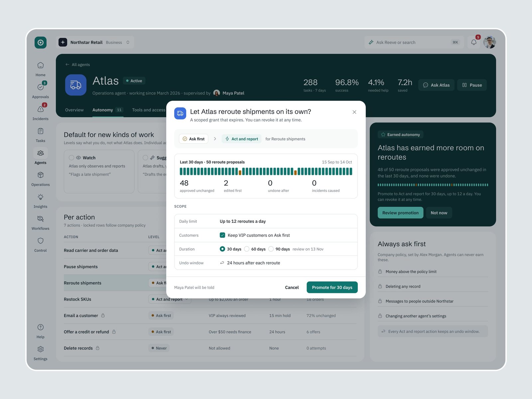This screenshot has width=532, height=399.
Task: Click Messages to people outside Northstar
Action: [420, 301]
